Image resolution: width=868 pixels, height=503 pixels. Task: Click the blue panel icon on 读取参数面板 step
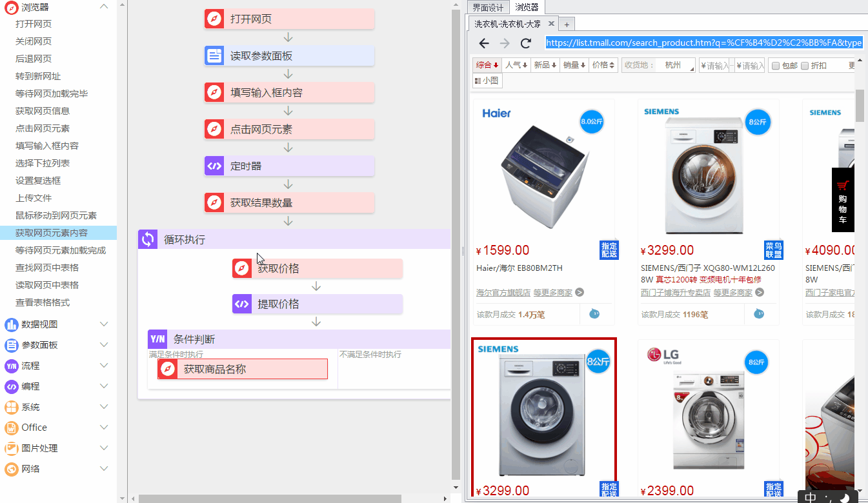[x=214, y=55]
